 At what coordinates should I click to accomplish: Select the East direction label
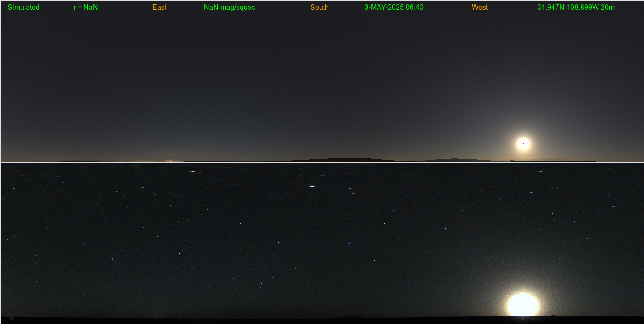click(x=159, y=8)
